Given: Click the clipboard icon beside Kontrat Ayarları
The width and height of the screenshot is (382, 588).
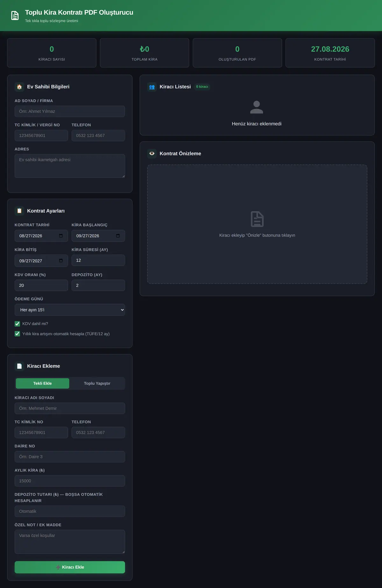Looking at the screenshot, I should 19,211.
